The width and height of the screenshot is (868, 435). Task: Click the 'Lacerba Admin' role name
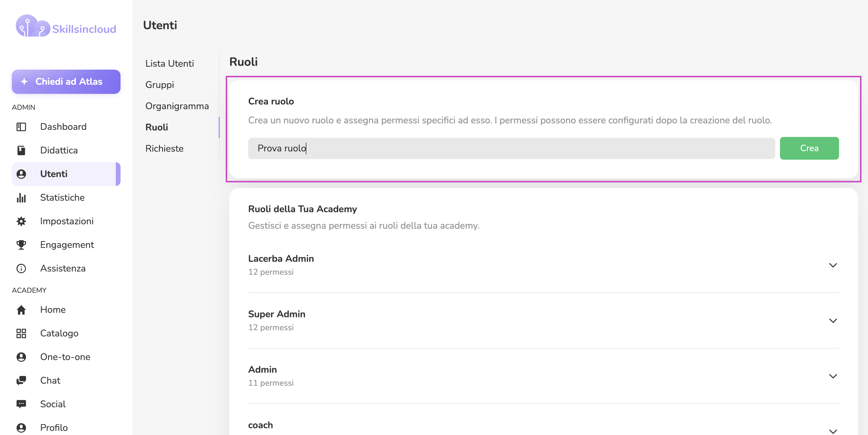[281, 258]
